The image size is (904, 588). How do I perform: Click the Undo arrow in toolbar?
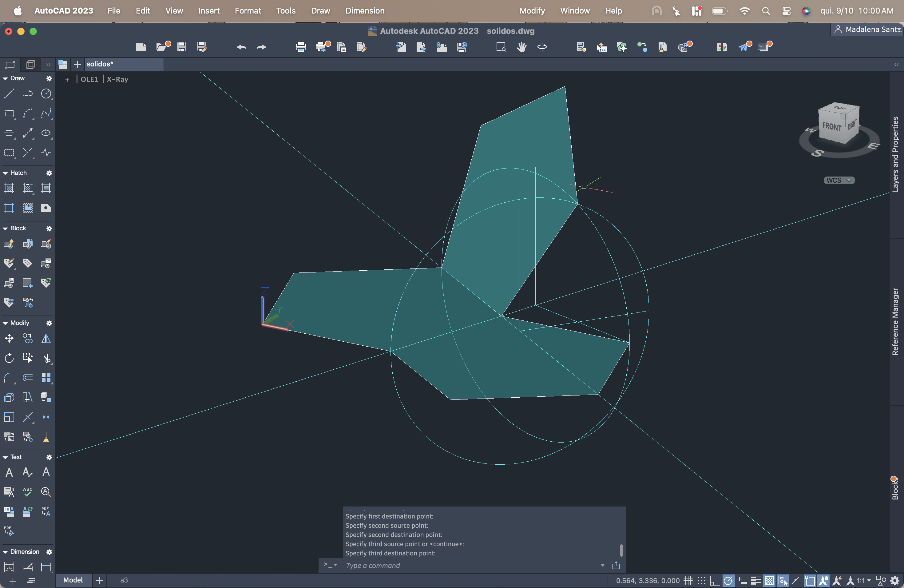point(241,47)
